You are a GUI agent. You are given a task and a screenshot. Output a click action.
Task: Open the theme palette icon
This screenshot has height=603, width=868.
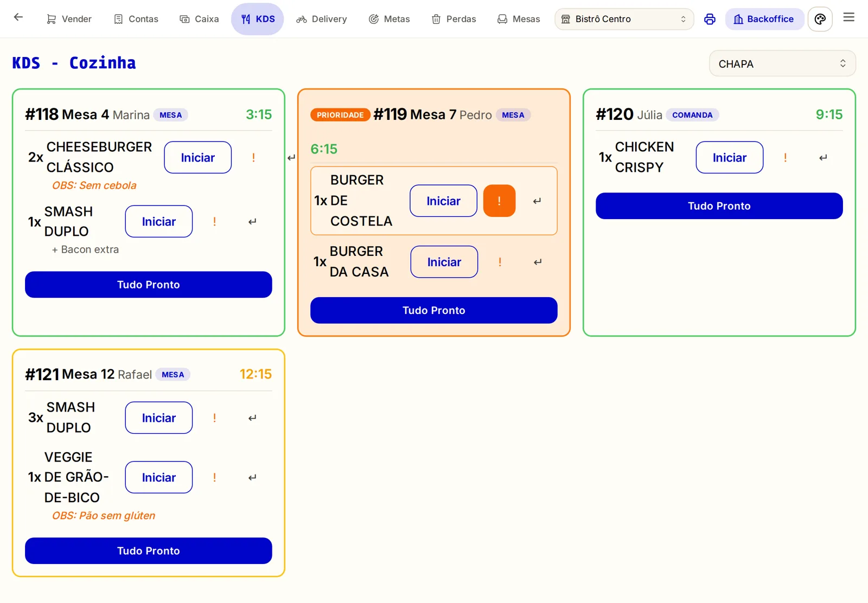[820, 20]
